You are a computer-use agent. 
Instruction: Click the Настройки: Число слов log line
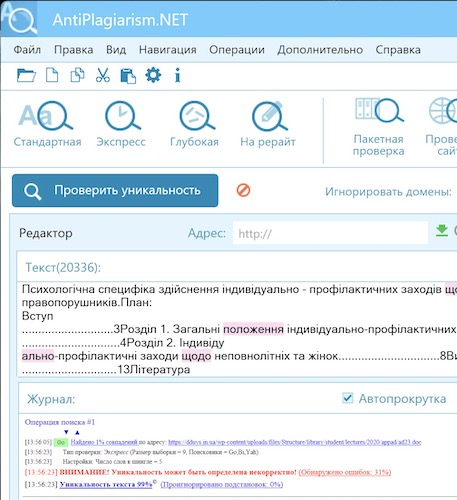pos(112,462)
